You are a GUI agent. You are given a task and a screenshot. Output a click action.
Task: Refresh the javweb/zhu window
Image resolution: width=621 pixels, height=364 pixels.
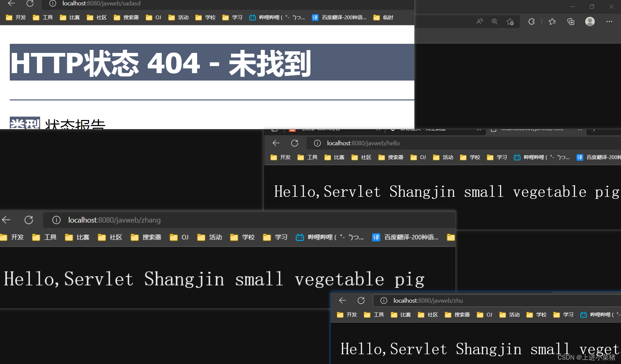click(x=361, y=300)
